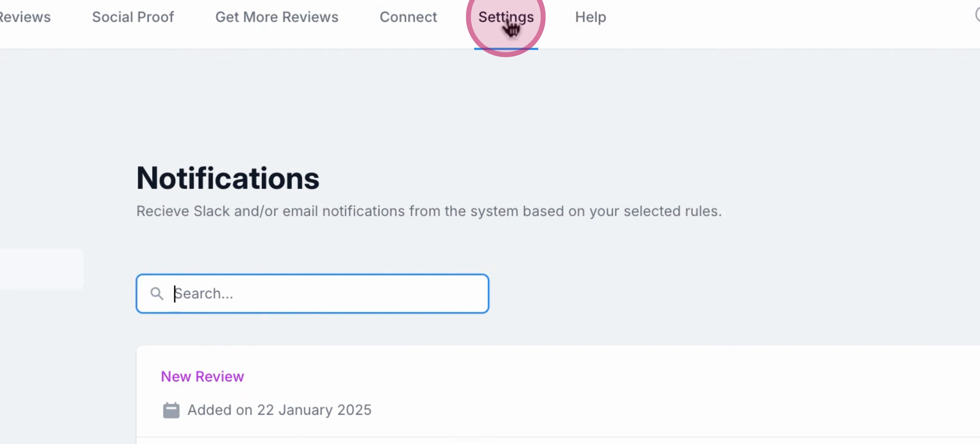Navigate to the Reviews tab
Viewport: 980px width, 444px height.
pyautogui.click(x=25, y=17)
